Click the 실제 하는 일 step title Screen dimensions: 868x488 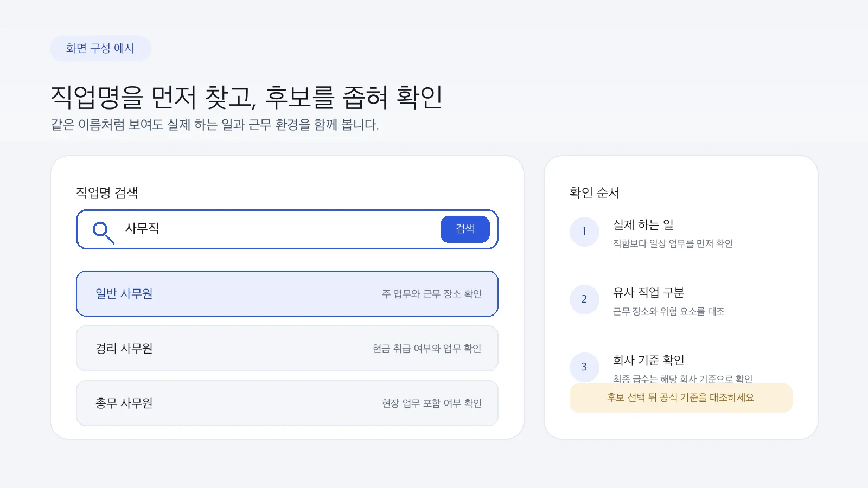[643, 224]
